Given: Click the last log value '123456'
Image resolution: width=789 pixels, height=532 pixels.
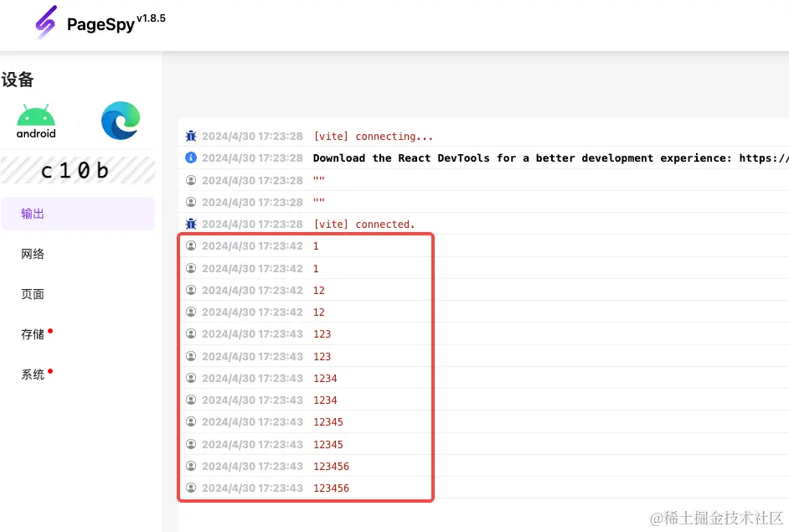Looking at the screenshot, I should 331,488.
